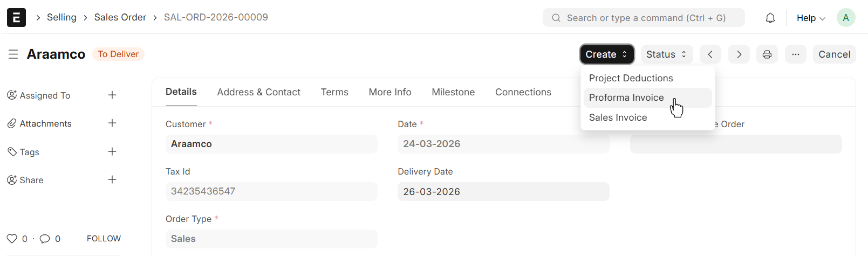Toggle the sidebar hamburger menu icon
Image resolution: width=868 pixels, height=264 pixels.
point(13,54)
